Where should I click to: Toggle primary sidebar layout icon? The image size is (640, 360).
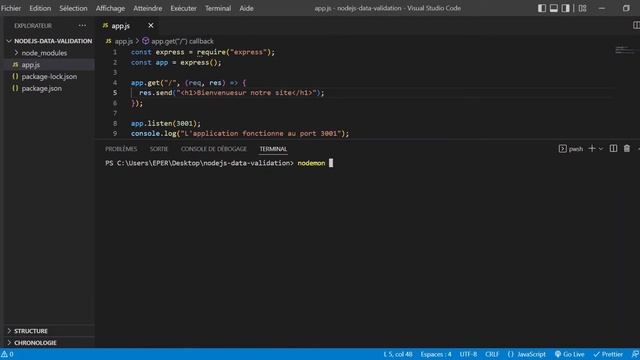click(542, 8)
